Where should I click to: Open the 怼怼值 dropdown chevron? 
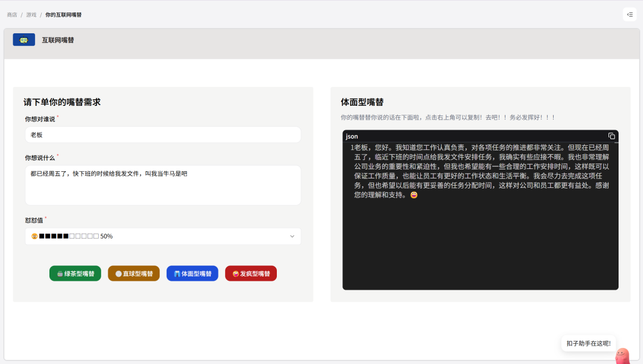(292, 236)
